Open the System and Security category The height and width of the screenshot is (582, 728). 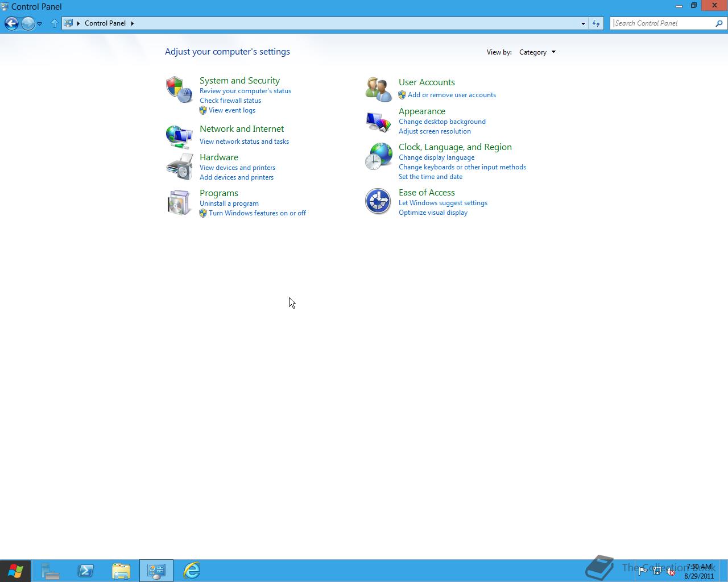239,81
